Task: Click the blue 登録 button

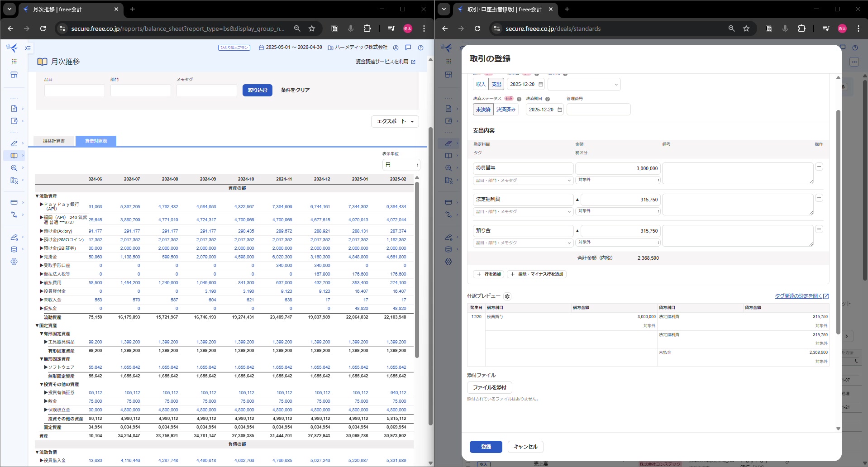Action: pos(486,447)
